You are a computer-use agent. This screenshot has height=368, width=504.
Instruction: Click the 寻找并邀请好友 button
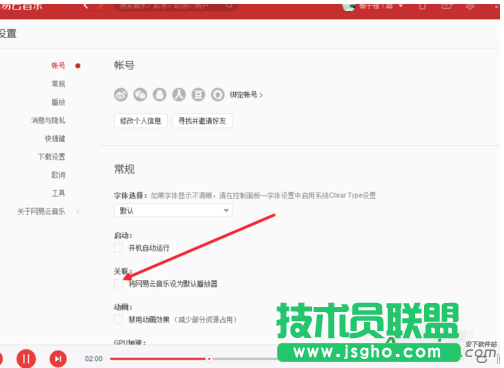pos(202,121)
